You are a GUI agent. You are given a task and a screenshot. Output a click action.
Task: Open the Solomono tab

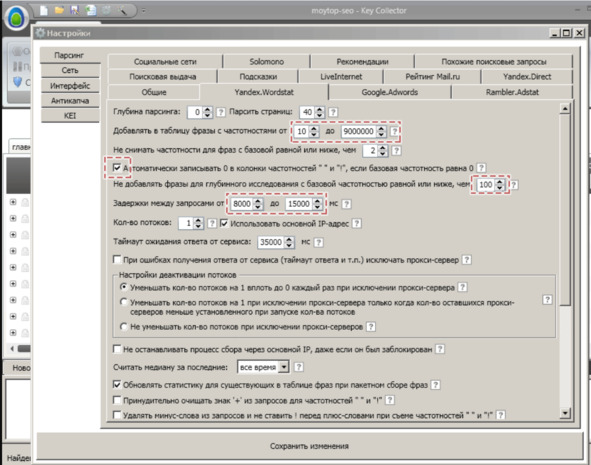click(266, 61)
